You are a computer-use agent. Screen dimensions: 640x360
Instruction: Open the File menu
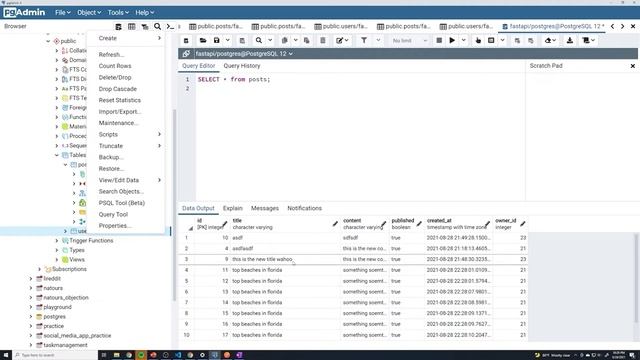[62, 13]
